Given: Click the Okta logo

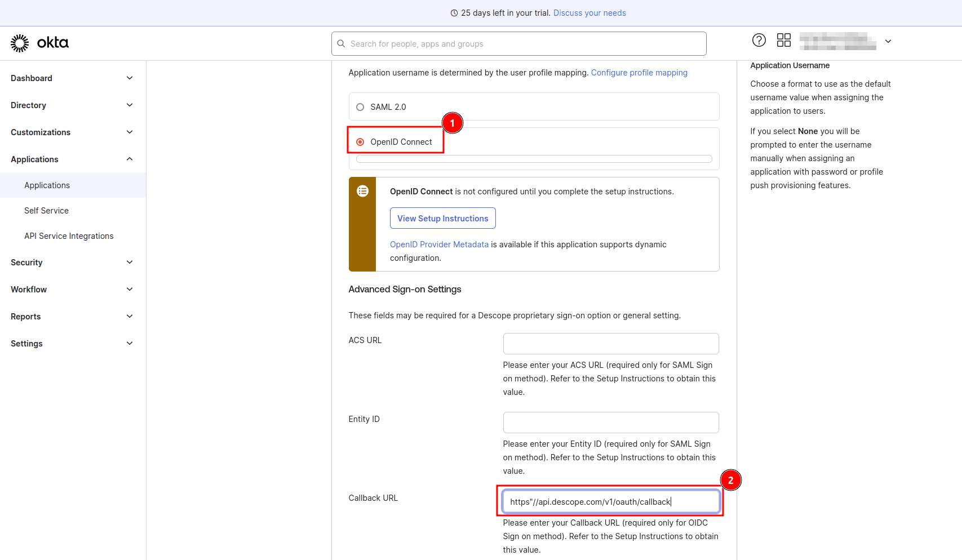Looking at the screenshot, I should pos(38,43).
